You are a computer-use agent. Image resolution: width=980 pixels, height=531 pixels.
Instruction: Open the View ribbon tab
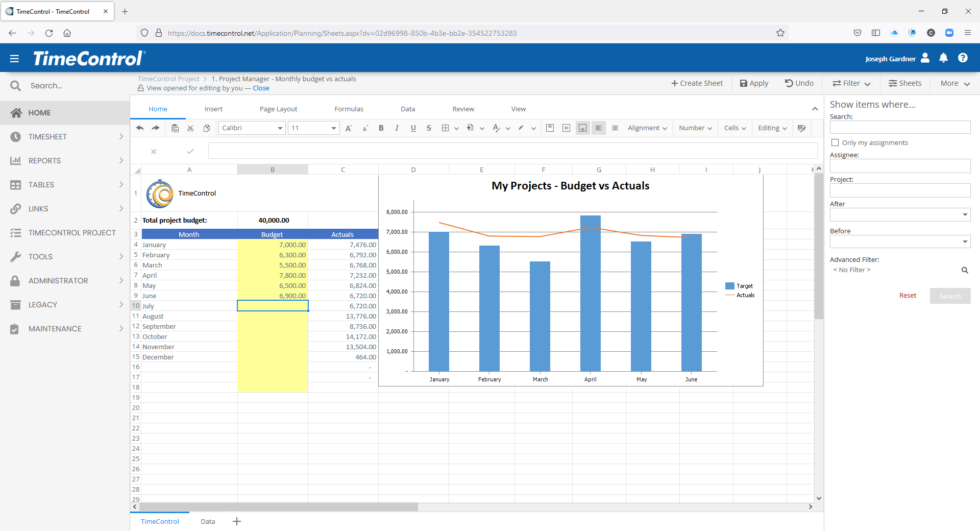coord(519,109)
